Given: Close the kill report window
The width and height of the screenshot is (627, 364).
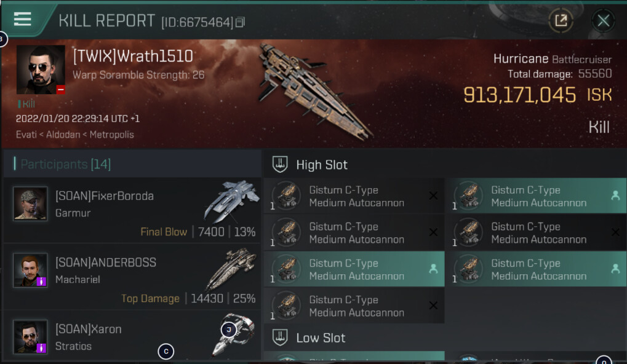Looking at the screenshot, I should (603, 20).
